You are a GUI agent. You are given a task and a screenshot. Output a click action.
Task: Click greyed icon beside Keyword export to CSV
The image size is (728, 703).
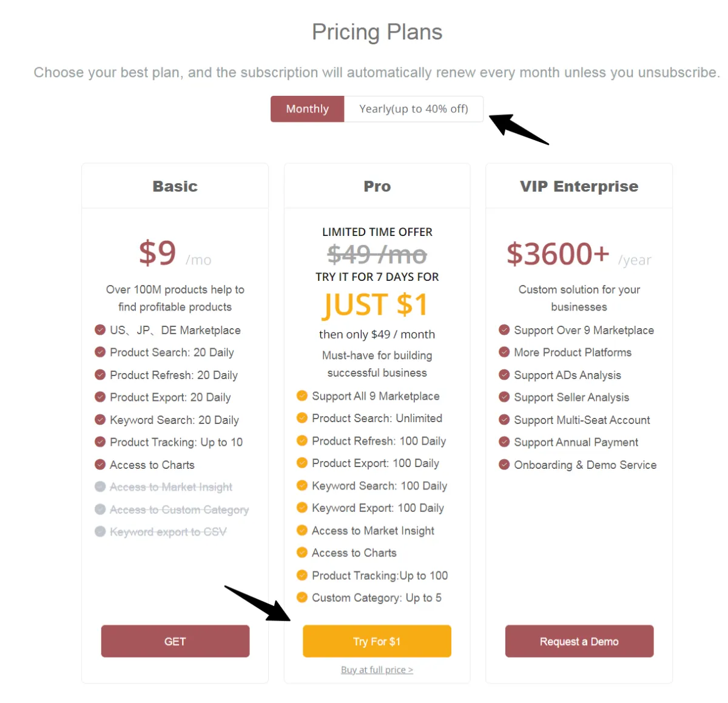(x=100, y=531)
